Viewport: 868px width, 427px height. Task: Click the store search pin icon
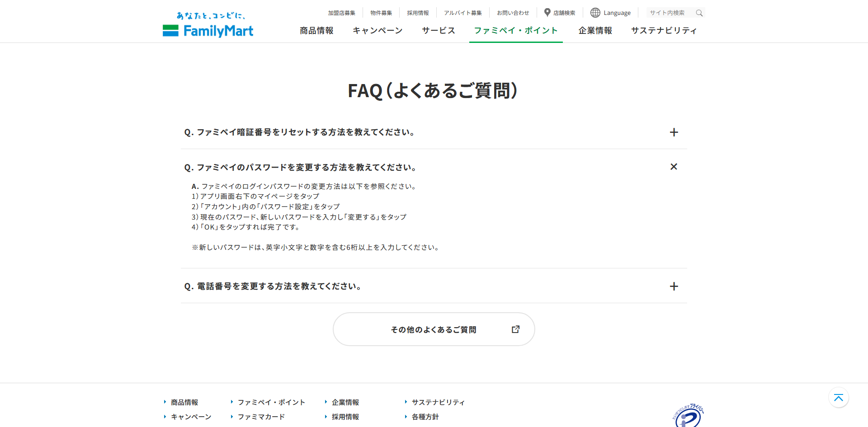tap(547, 13)
